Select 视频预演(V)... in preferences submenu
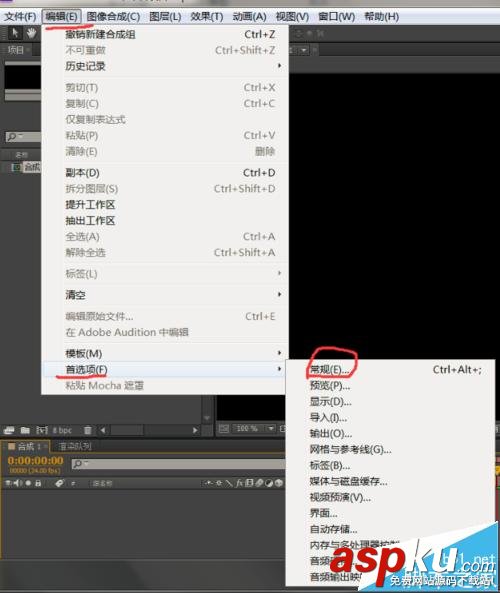Image resolution: width=500 pixels, height=593 pixels. (390, 497)
